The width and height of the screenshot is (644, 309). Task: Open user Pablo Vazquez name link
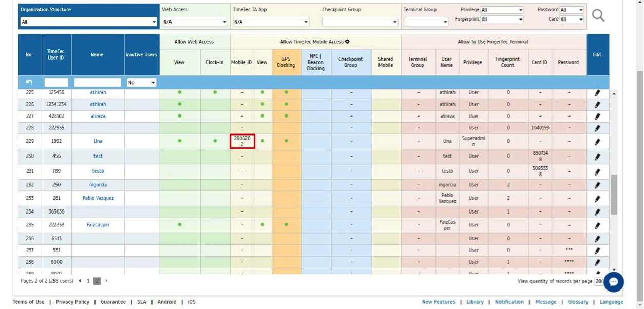pyautogui.click(x=98, y=198)
